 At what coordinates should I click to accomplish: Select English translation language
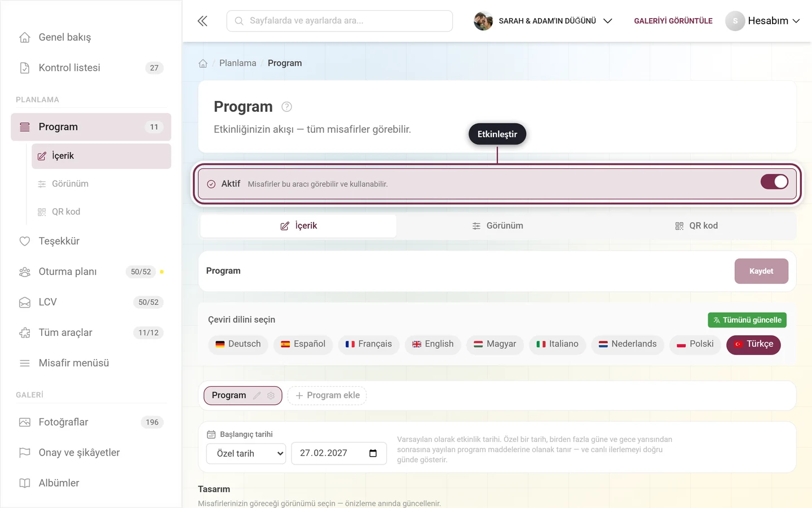[x=433, y=344]
